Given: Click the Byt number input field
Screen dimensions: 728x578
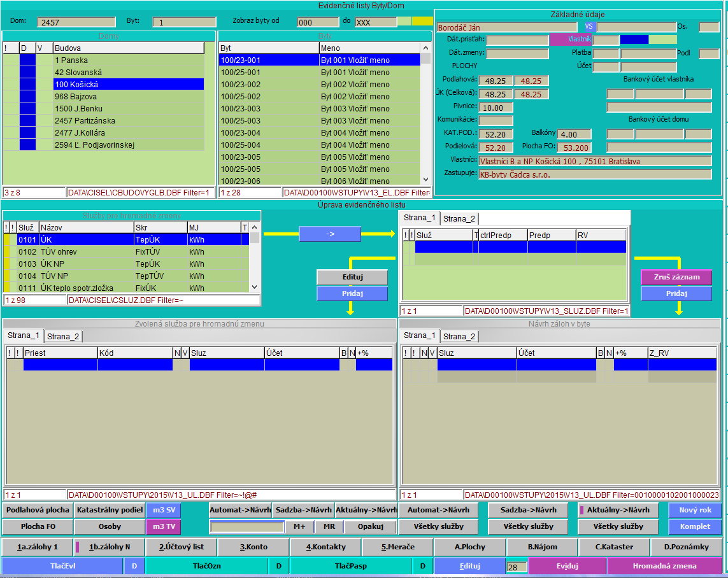Looking at the screenshot, I should coord(184,22).
